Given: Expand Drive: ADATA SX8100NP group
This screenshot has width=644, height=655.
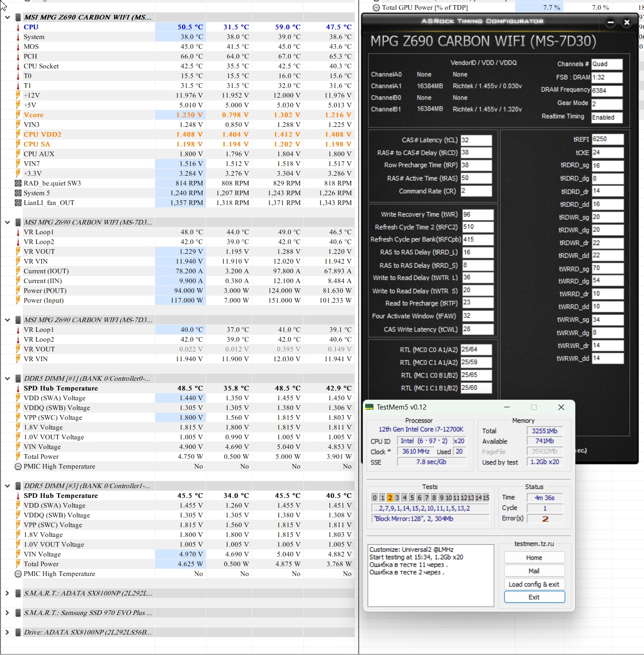Looking at the screenshot, I should click(7, 632).
